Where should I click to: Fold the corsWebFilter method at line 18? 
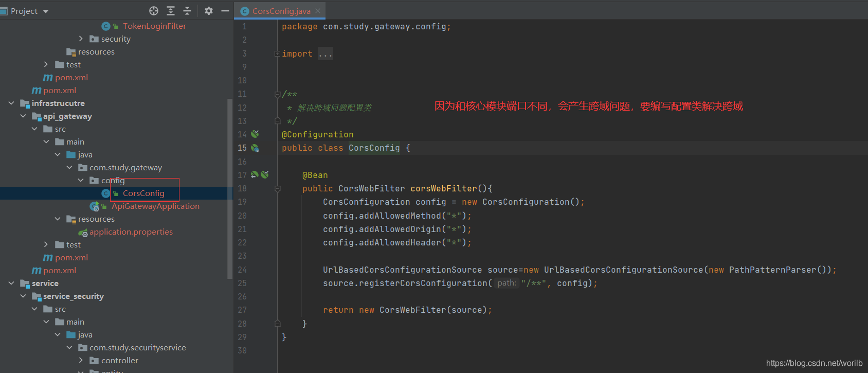(278, 189)
